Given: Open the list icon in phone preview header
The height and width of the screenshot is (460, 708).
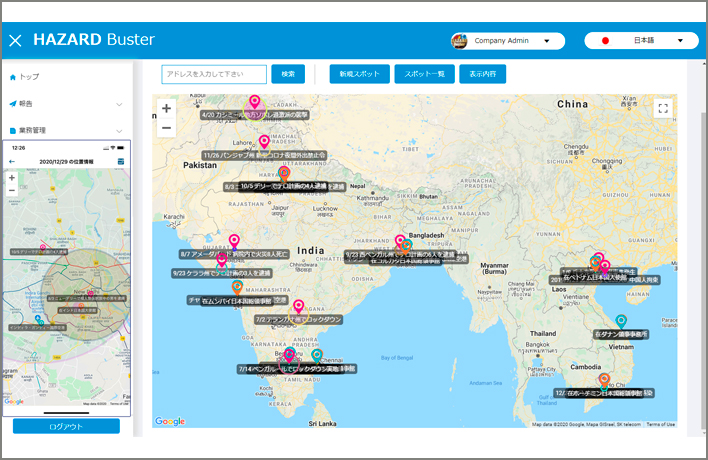Looking at the screenshot, I should point(121,162).
